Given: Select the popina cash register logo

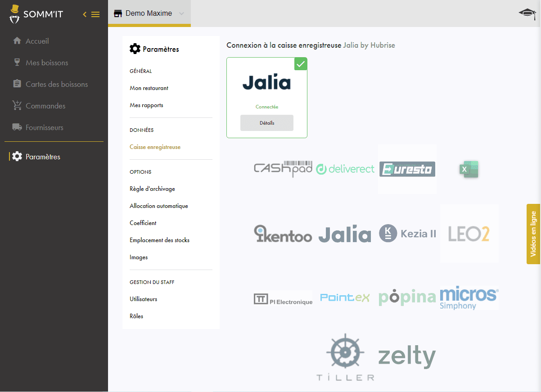Looking at the screenshot, I should (407, 298).
